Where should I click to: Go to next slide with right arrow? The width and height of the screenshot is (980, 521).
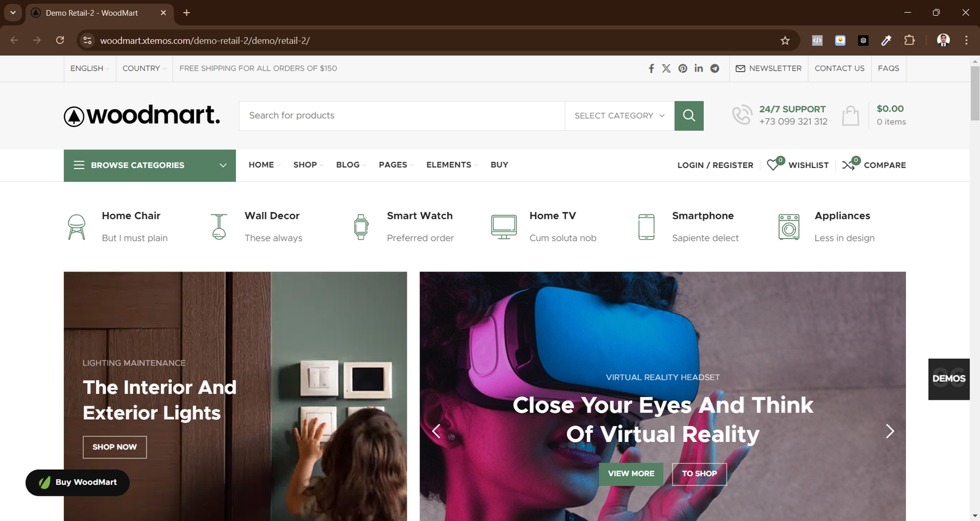click(889, 432)
